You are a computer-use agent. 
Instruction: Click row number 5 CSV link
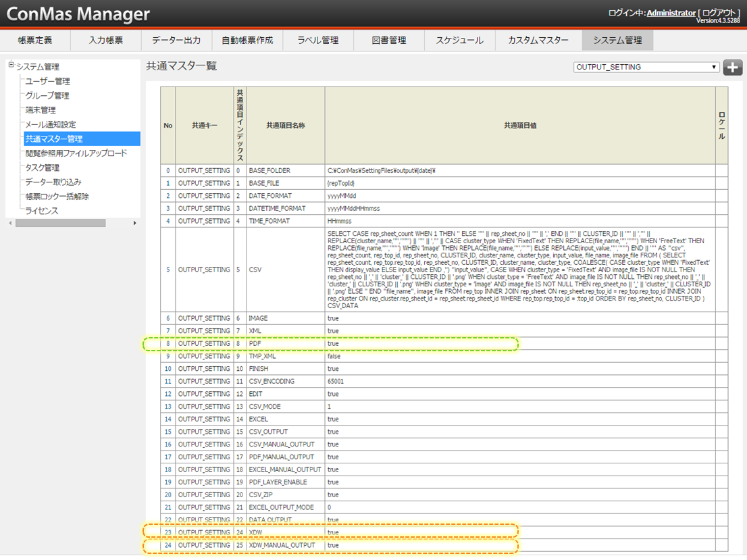(168, 270)
